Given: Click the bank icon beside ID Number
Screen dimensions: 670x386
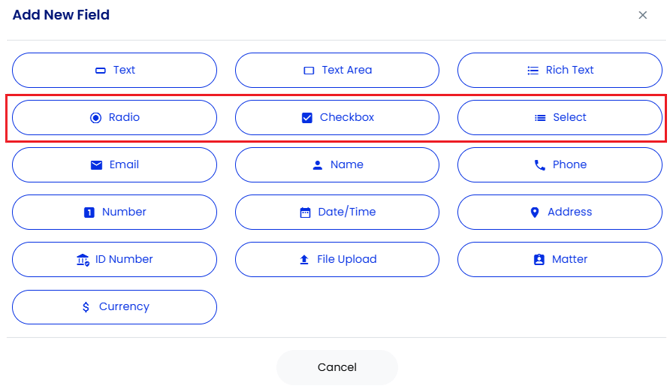Looking at the screenshot, I should 82,259.
